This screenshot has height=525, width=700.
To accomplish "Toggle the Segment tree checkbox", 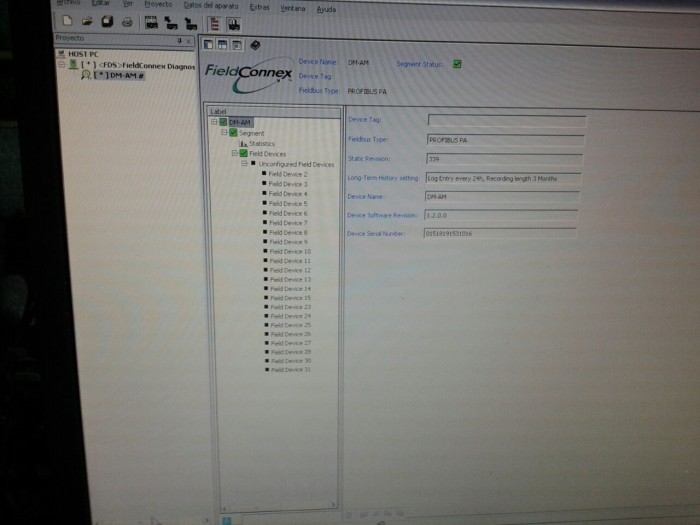I will pyautogui.click(x=233, y=133).
